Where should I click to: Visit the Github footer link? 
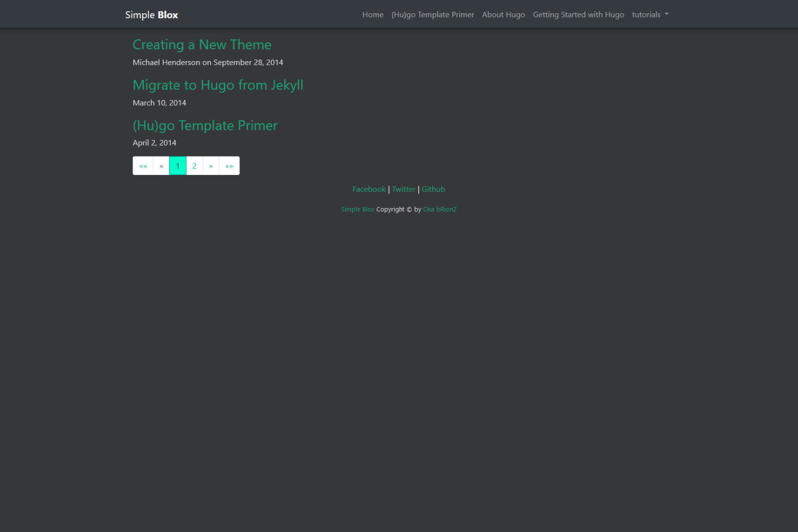tap(434, 189)
